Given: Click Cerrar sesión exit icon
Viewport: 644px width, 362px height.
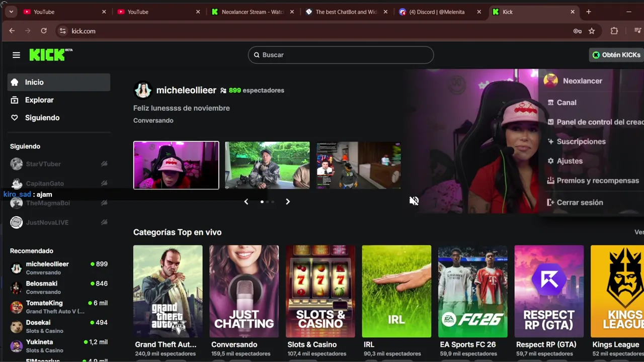Looking at the screenshot, I should click(550, 202).
